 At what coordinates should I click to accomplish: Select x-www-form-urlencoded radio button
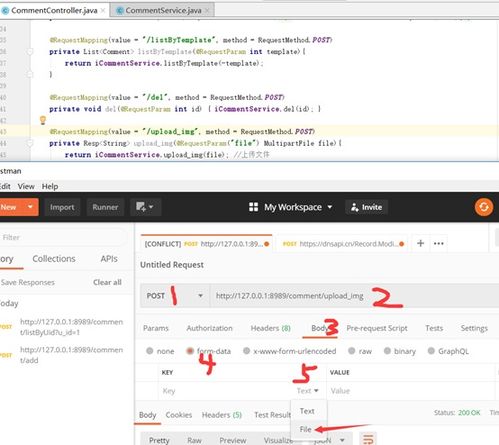[246, 351]
